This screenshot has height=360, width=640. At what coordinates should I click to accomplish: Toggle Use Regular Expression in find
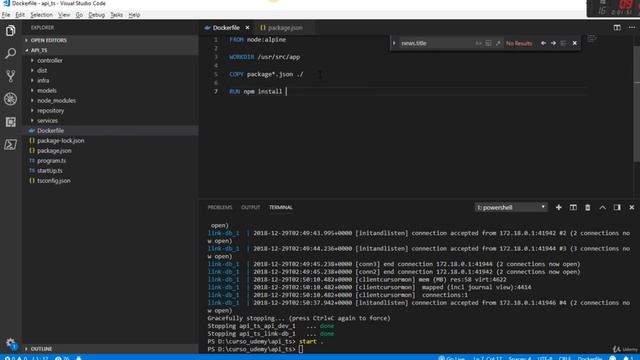pos(498,43)
